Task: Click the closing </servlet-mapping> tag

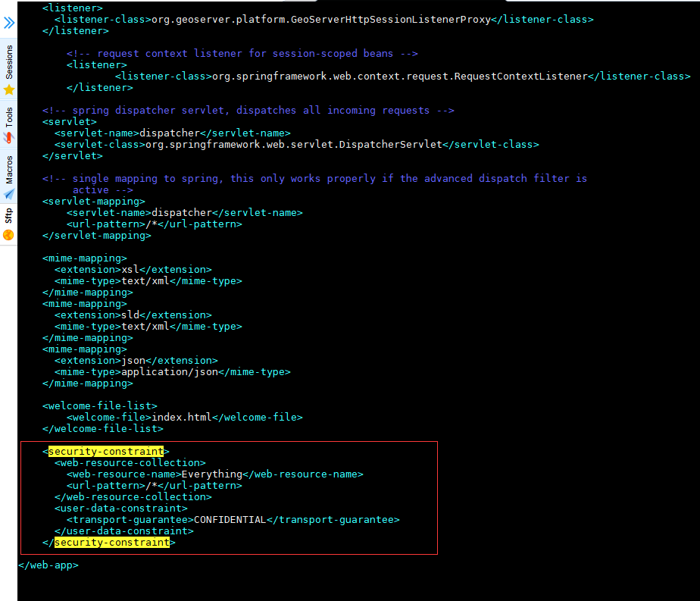Action: pyautogui.click(x=97, y=236)
